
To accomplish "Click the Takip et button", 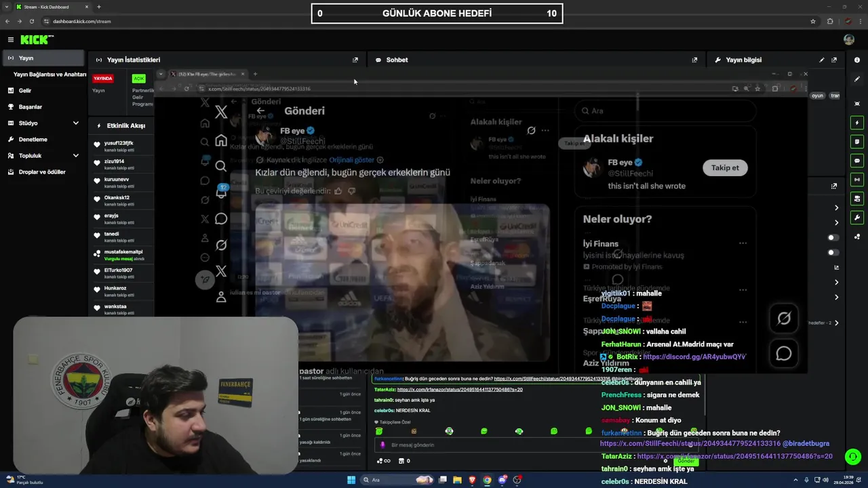I will click(x=725, y=167).
